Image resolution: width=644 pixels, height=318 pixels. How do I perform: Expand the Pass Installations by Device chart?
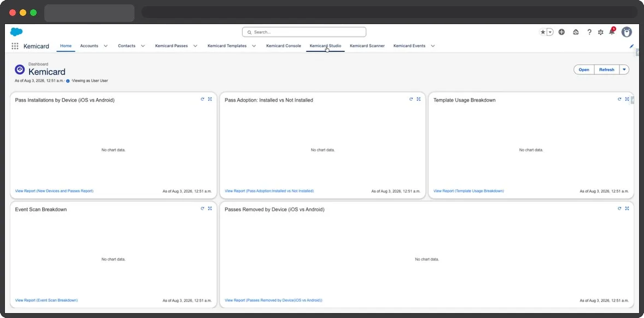pos(210,99)
